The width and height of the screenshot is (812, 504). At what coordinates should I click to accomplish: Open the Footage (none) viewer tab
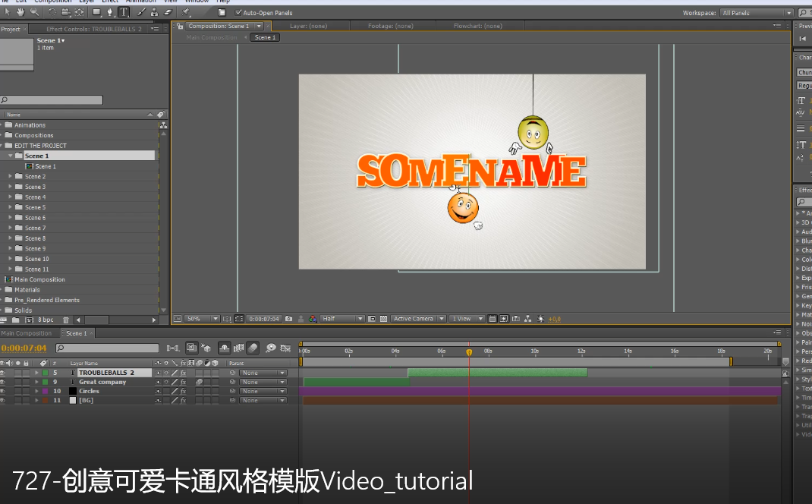[x=391, y=26]
